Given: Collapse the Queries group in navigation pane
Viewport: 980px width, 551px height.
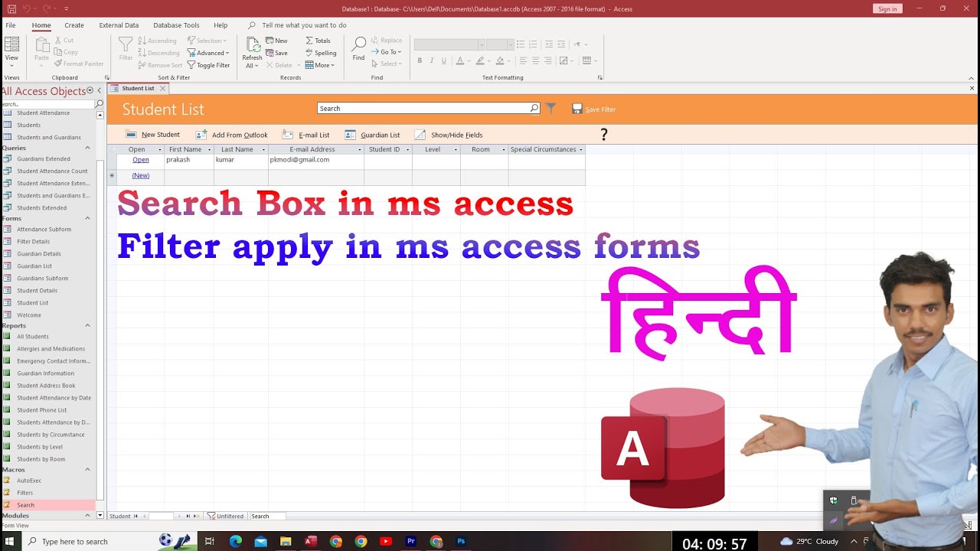Looking at the screenshot, I should coord(87,148).
